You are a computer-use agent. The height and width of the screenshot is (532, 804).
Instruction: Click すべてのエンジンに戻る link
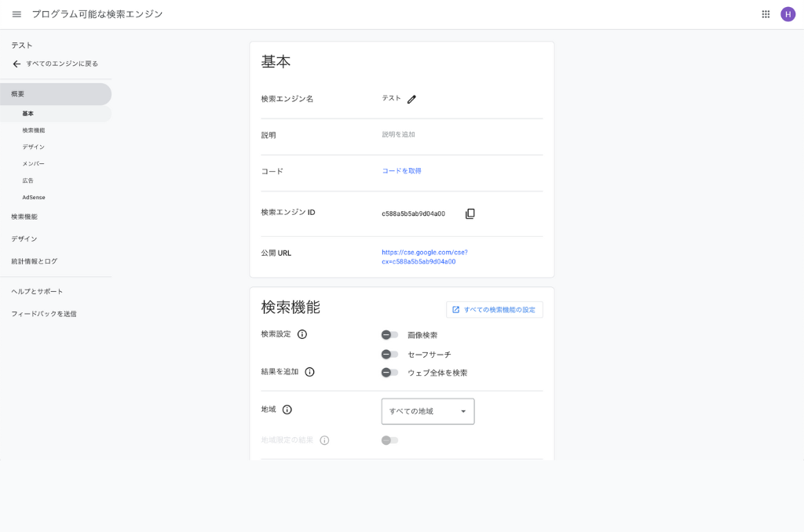click(62, 64)
